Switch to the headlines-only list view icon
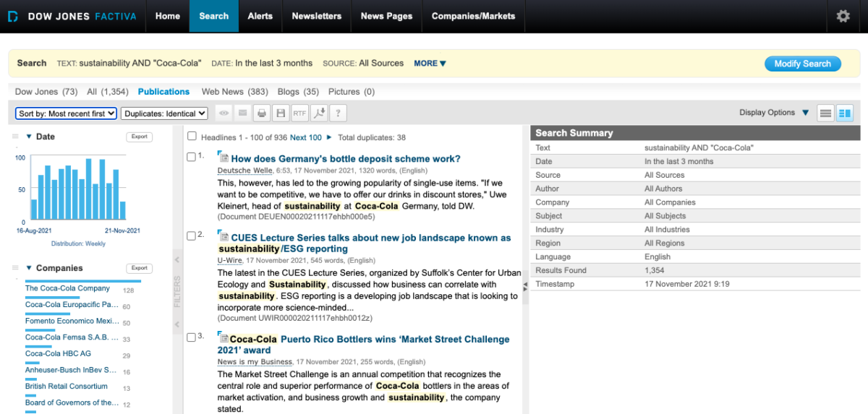 [x=825, y=113]
